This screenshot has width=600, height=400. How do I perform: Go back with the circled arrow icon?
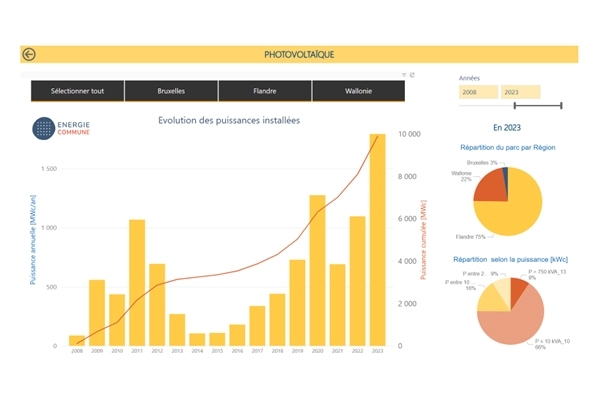(29, 54)
